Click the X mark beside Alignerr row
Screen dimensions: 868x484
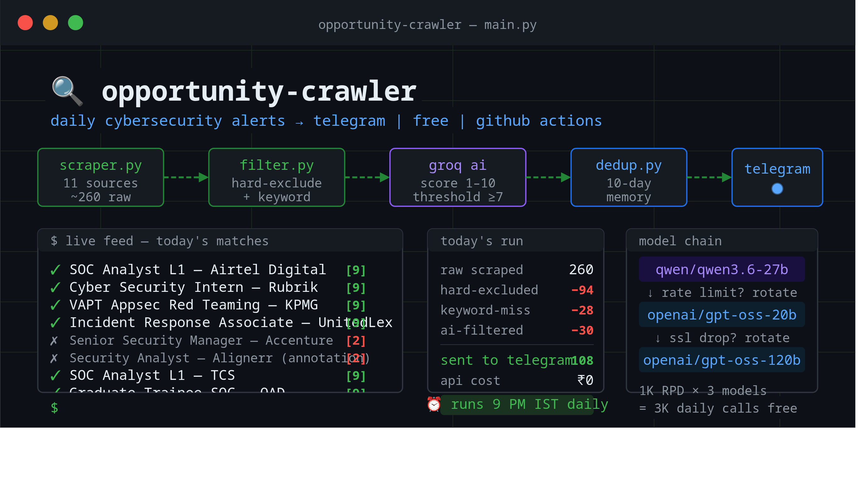54,358
